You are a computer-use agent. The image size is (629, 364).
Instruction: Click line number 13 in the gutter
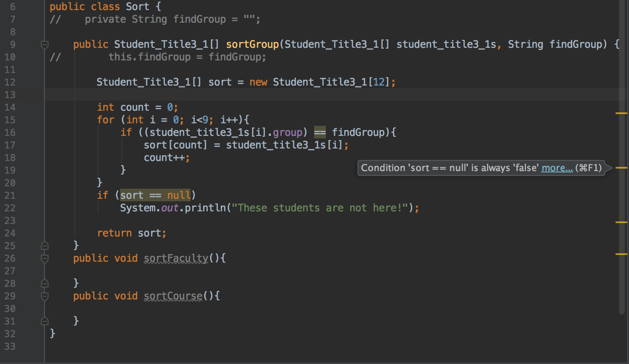[10, 95]
